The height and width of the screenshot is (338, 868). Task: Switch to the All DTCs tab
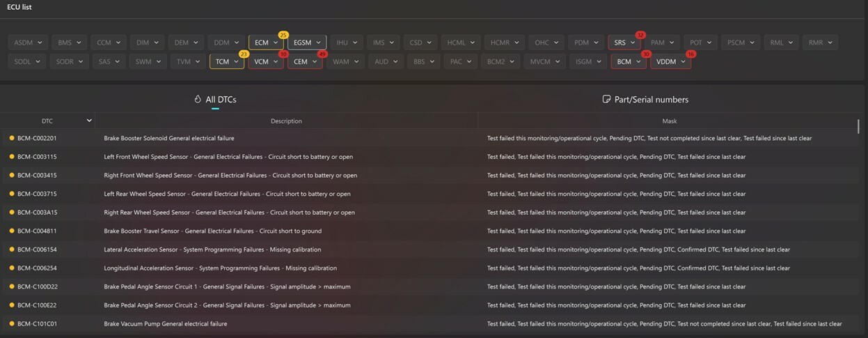216,100
